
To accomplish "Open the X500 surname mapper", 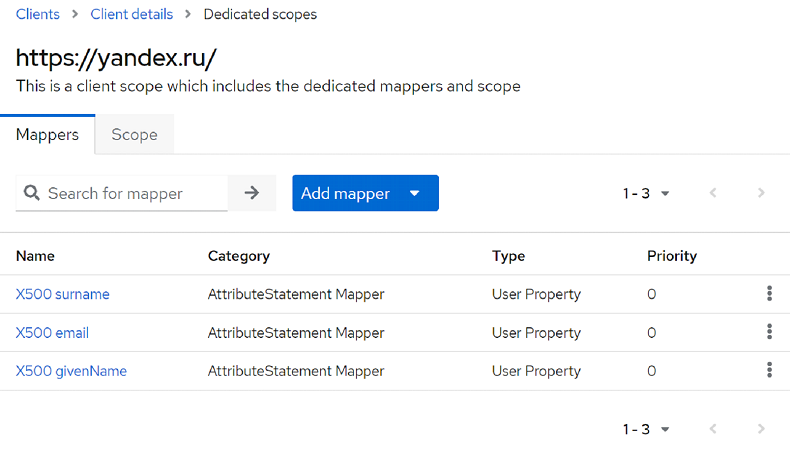I will (62, 294).
